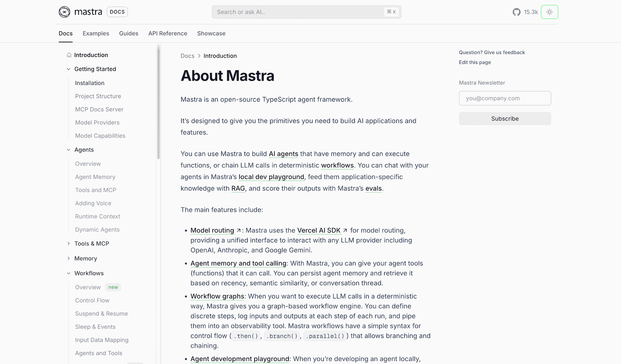Focus the newsletter email input field
The image size is (621, 364).
click(505, 98)
